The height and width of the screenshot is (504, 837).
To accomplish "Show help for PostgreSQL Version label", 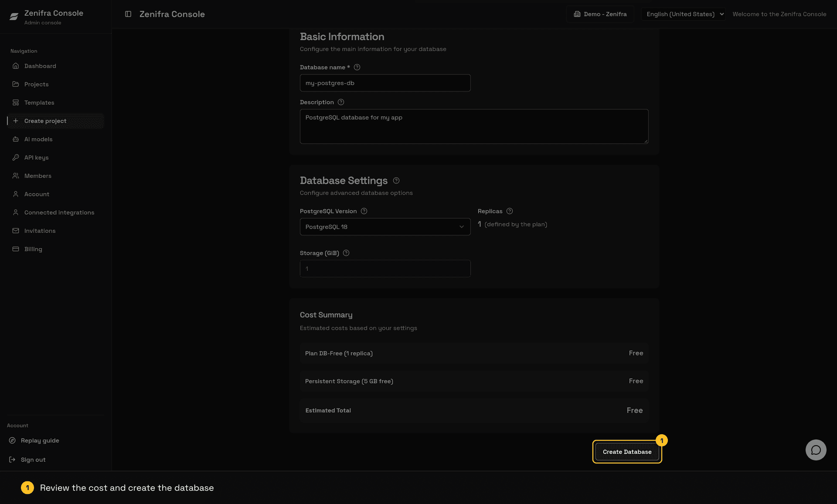I will (364, 211).
